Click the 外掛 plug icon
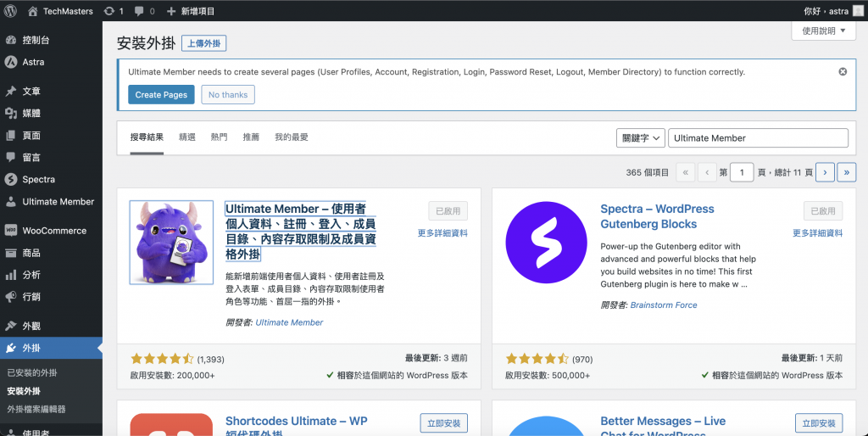The width and height of the screenshot is (868, 436). pos(10,348)
